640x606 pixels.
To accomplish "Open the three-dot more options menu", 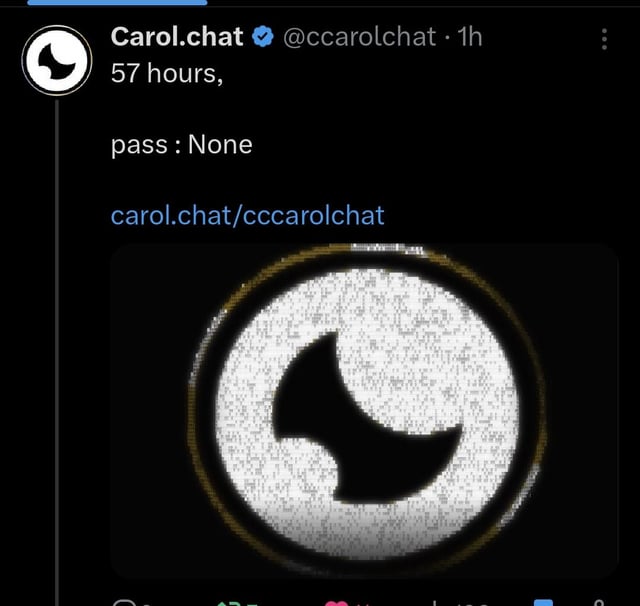I will (x=604, y=39).
